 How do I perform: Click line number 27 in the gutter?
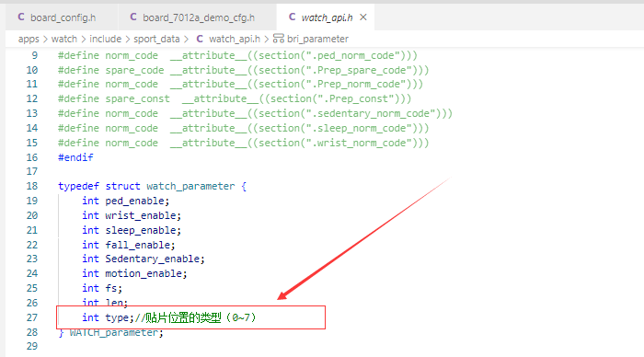pyautogui.click(x=32, y=317)
